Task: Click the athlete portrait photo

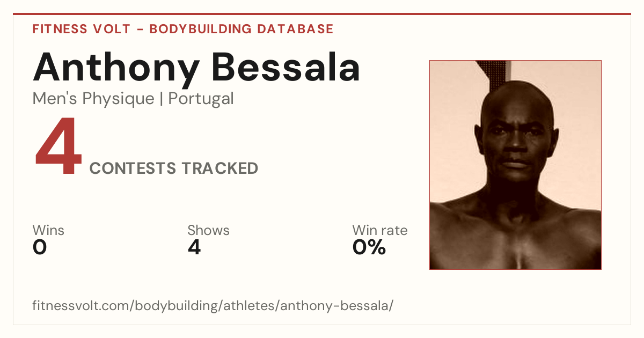Action: tap(515, 165)
